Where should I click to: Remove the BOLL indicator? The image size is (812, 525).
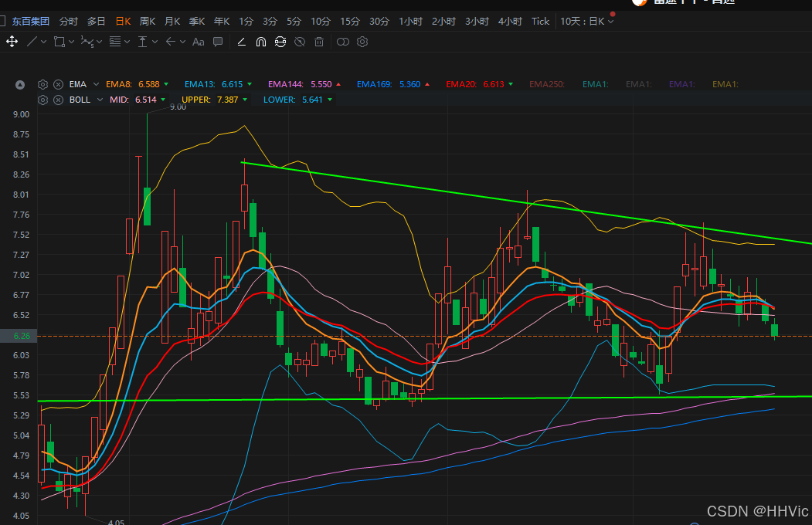(59, 100)
